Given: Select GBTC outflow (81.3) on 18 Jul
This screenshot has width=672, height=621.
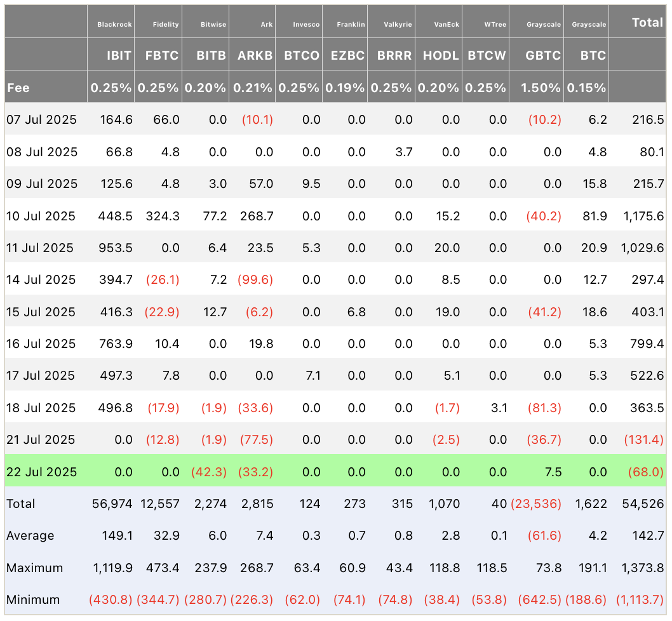Looking at the screenshot, I should click(x=544, y=408).
